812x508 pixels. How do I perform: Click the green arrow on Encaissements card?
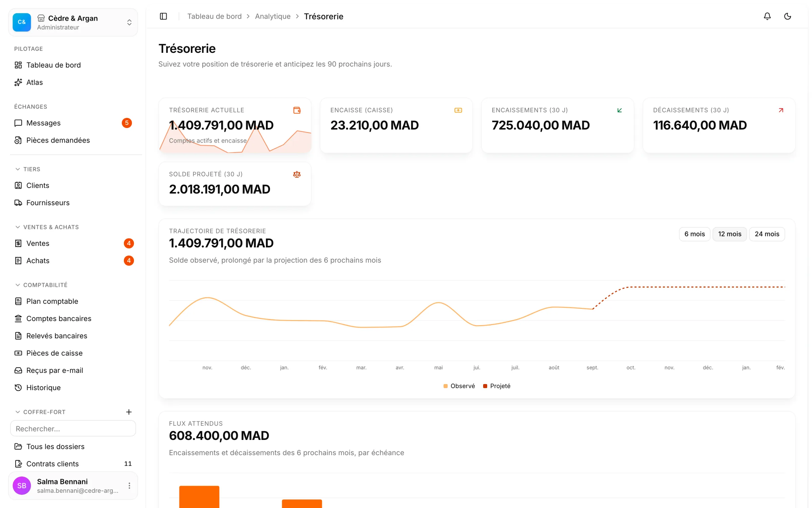[x=619, y=110]
